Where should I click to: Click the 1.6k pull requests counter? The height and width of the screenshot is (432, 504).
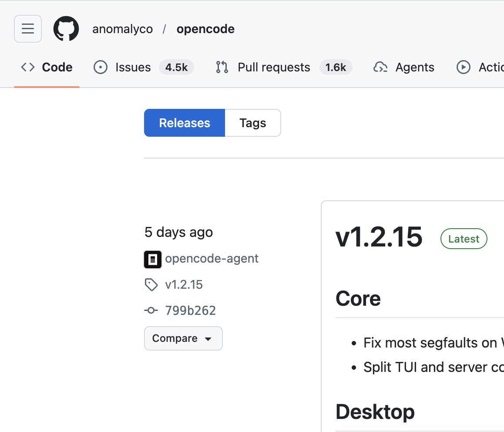point(336,67)
